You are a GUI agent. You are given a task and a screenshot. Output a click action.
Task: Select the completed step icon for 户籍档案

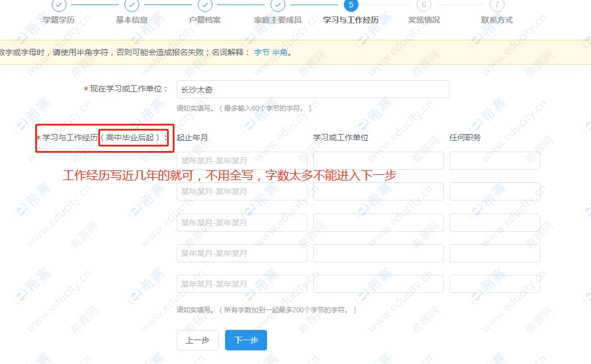205,5
